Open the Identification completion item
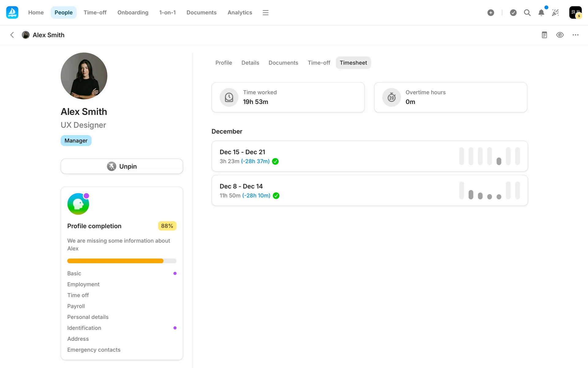Screen dimensions: 588x368 (84, 328)
